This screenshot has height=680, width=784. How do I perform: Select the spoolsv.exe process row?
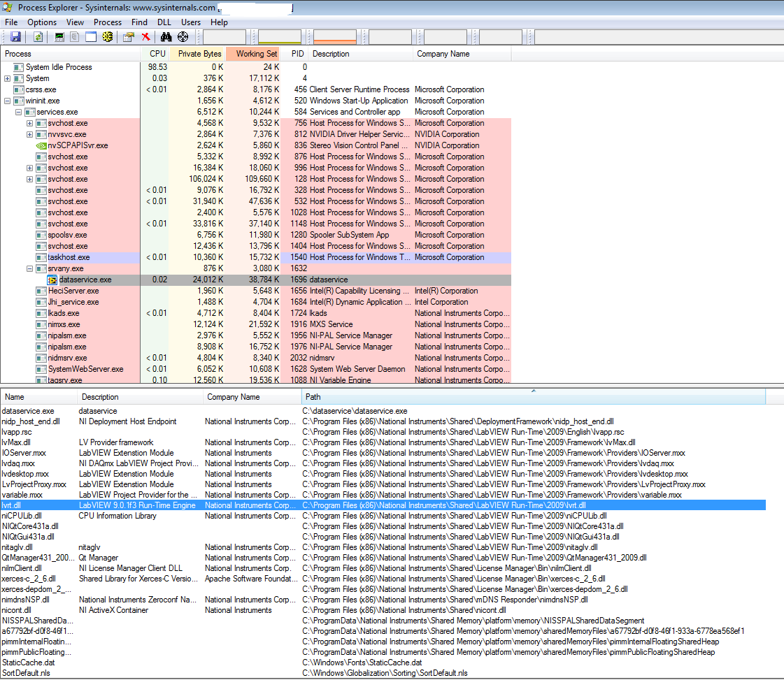pyautogui.click(x=256, y=235)
